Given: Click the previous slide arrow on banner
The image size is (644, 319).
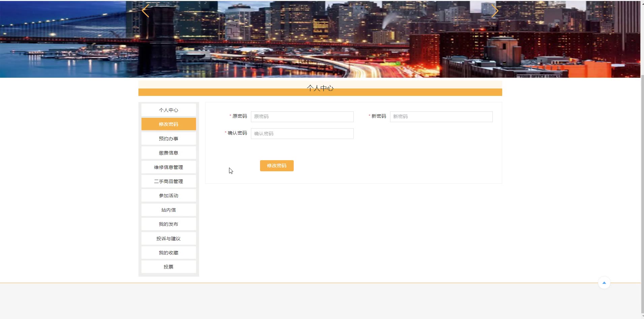Looking at the screenshot, I should click(x=146, y=11).
